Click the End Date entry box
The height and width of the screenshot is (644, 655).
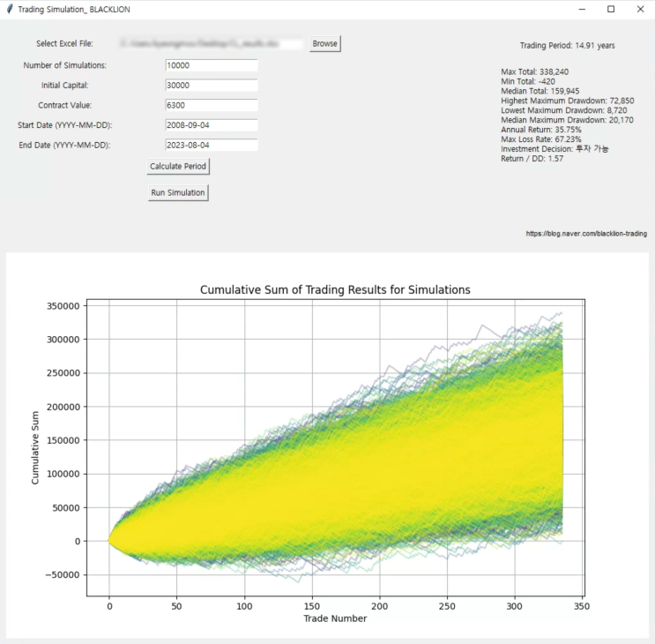click(x=212, y=145)
